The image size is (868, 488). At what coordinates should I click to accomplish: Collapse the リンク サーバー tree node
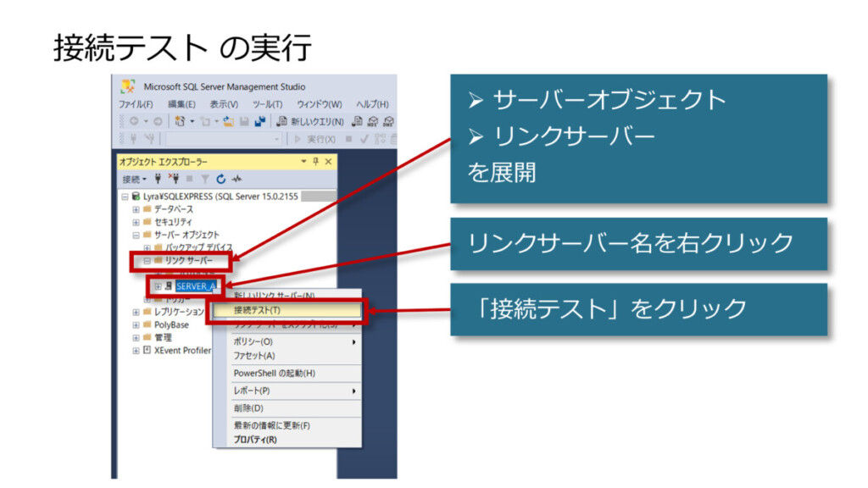146,261
